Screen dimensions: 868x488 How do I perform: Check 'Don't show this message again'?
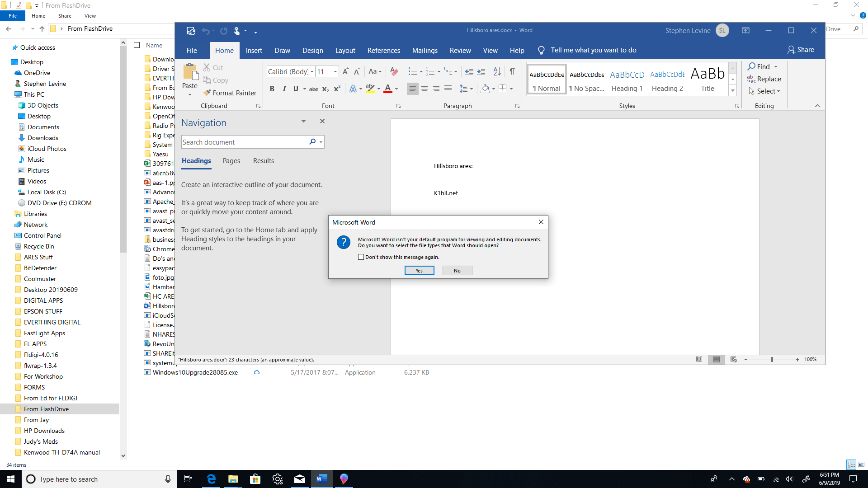tap(361, 257)
